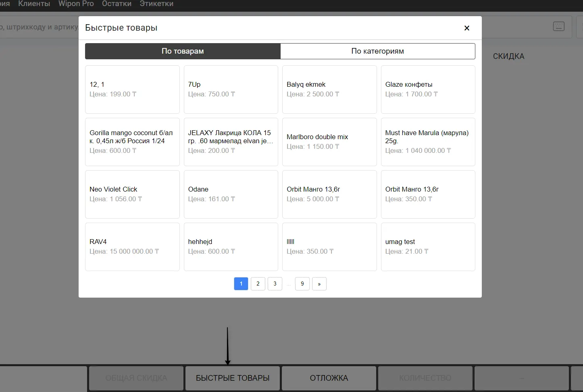
Task: Click the next page arrow button
Action: click(319, 284)
